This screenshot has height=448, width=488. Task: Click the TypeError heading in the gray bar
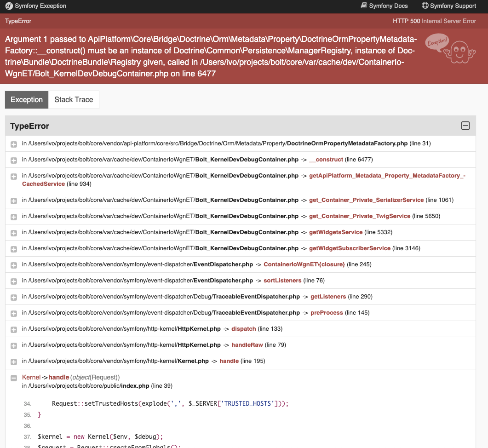[29, 126]
